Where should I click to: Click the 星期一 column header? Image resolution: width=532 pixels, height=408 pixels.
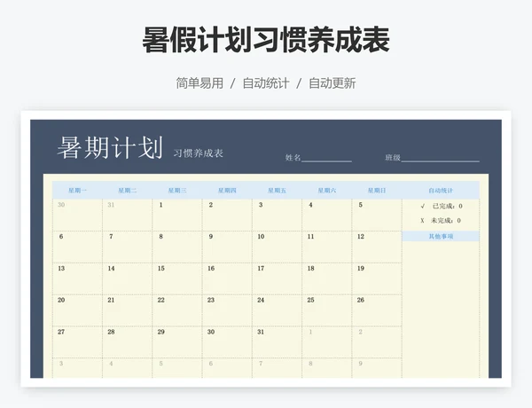tap(77, 191)
